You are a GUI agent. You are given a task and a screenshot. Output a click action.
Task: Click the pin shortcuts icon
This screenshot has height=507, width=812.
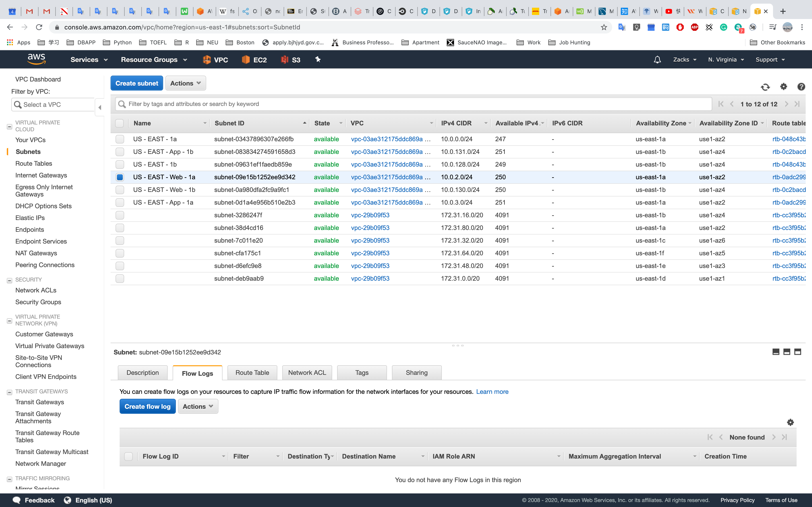coord(317,60)
